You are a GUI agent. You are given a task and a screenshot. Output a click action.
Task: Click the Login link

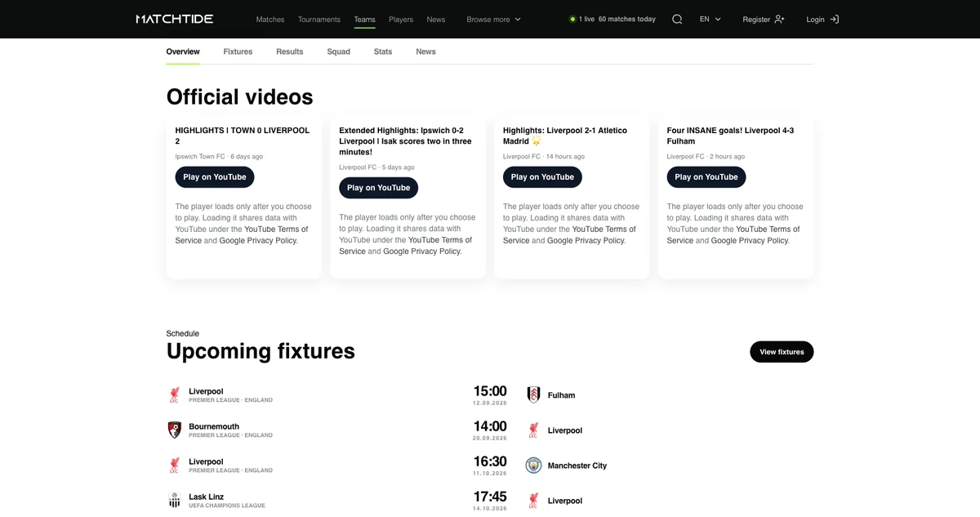(822, 19)
